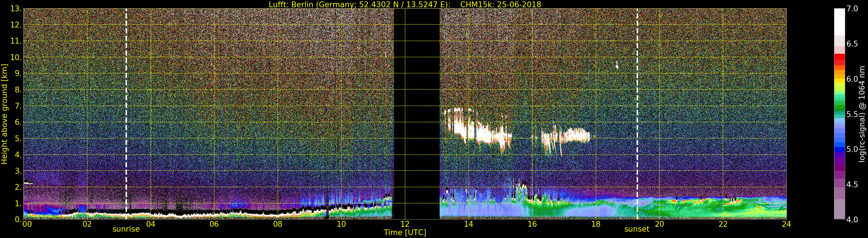Click the "5." height axis tick label

(x=19, y=138)
